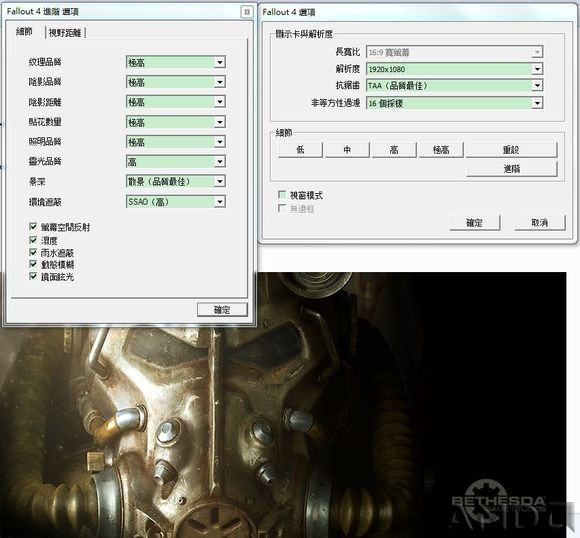This screenshot has height=538, width=580.
Task: Click 取消 in the options dialog
Action: pos(540,223)
